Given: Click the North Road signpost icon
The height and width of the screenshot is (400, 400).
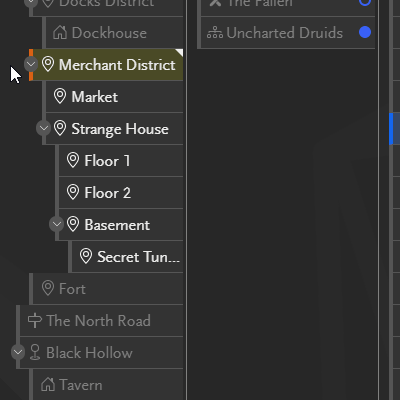Looking at the screenshot, I should pyautogui.click(x=35, y=321).
